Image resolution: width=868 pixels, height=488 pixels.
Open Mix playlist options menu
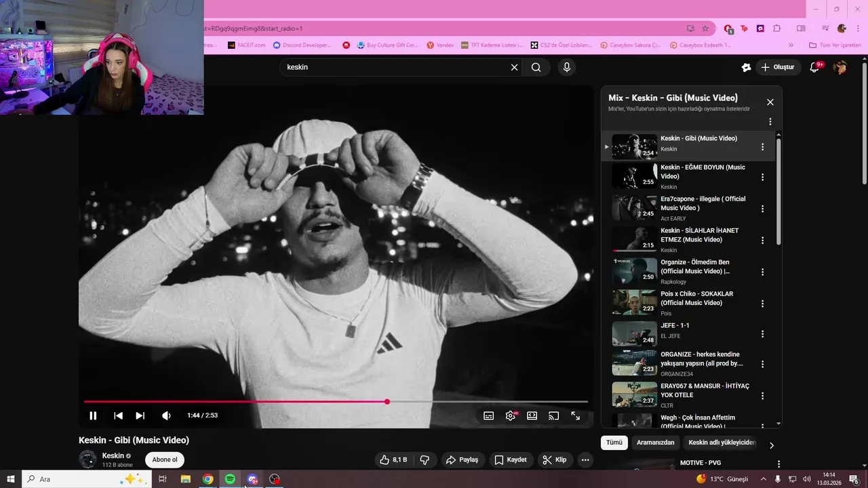(770, 122)
